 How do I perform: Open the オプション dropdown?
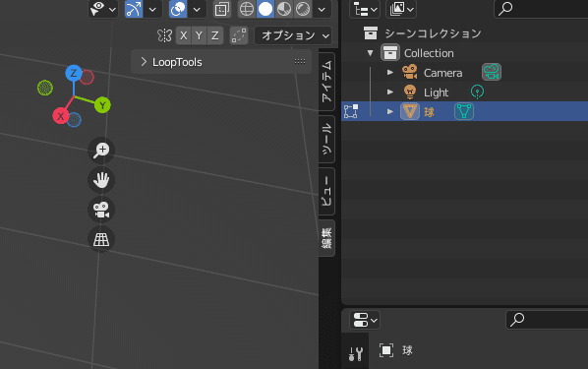[x=293, y=35]
